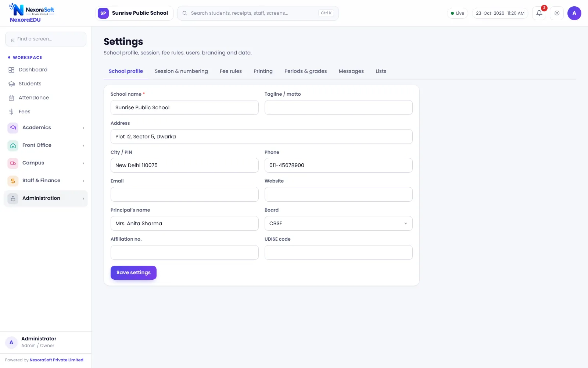
Task: Click the SP school badge icon
Action: coord(103,13)
